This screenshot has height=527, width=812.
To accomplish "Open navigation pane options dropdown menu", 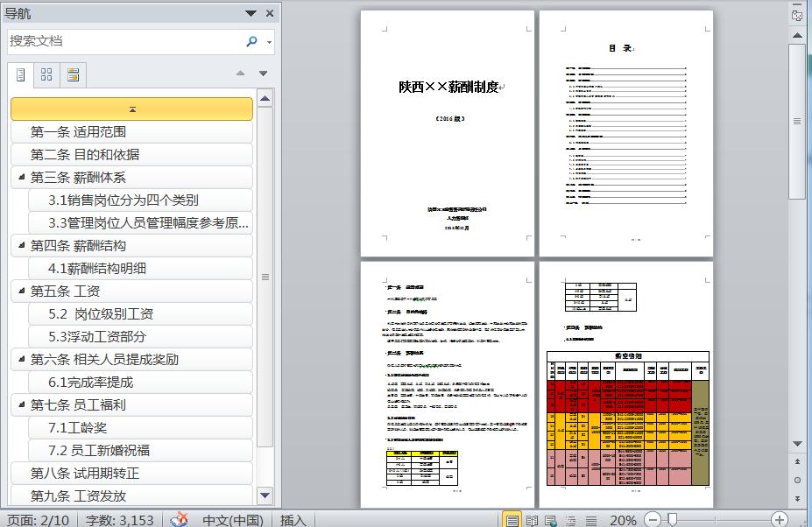I will point(251,13).
